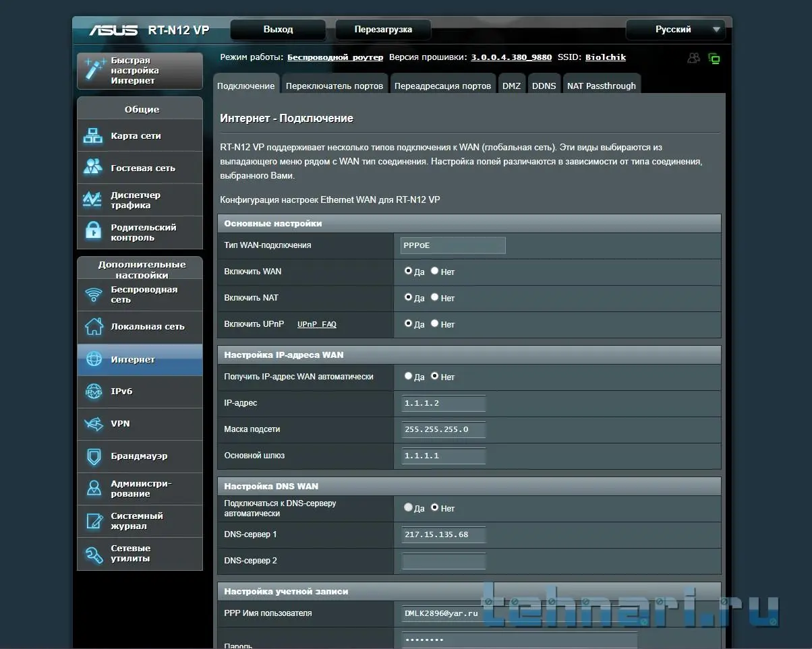
Task: Click the local network house icon
Action: (x=93, y=327)
